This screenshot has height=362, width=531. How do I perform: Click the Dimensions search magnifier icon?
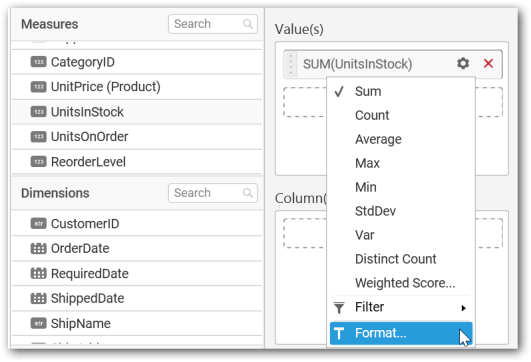248,193
